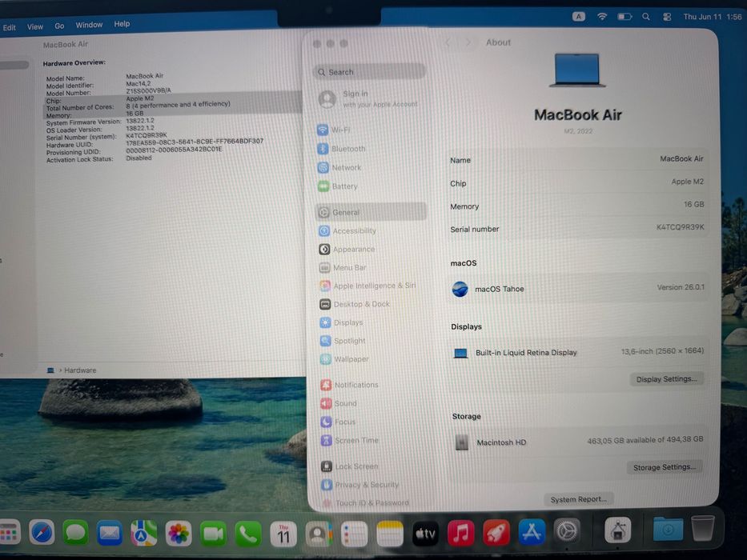
Task: Launch Safari from the Dock
Action: [x=42, y=532]
